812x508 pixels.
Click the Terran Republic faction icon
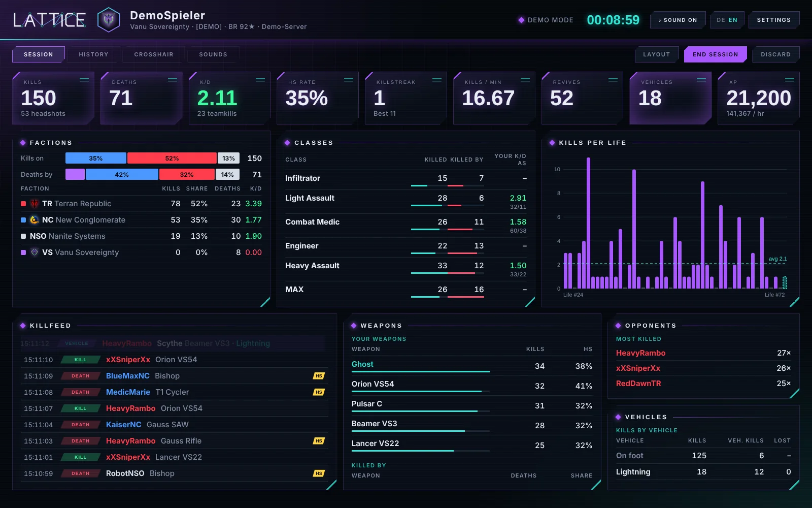[x=35, y=204]
